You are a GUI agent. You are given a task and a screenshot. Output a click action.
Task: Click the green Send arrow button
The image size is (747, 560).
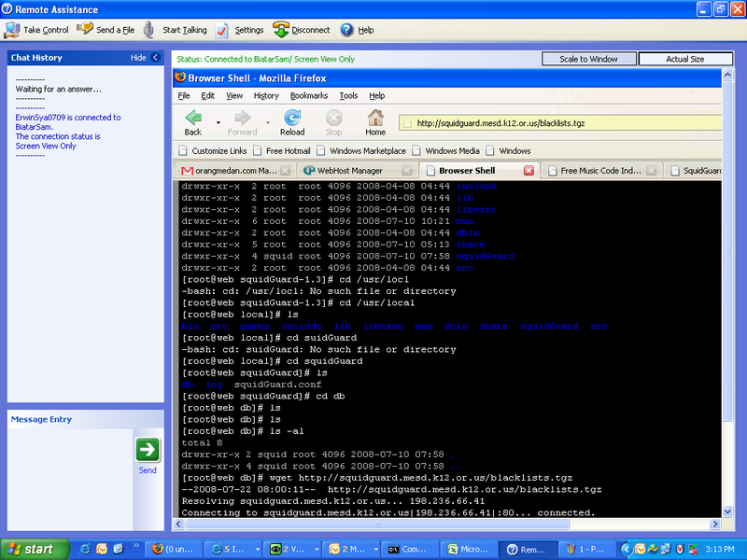148,450
